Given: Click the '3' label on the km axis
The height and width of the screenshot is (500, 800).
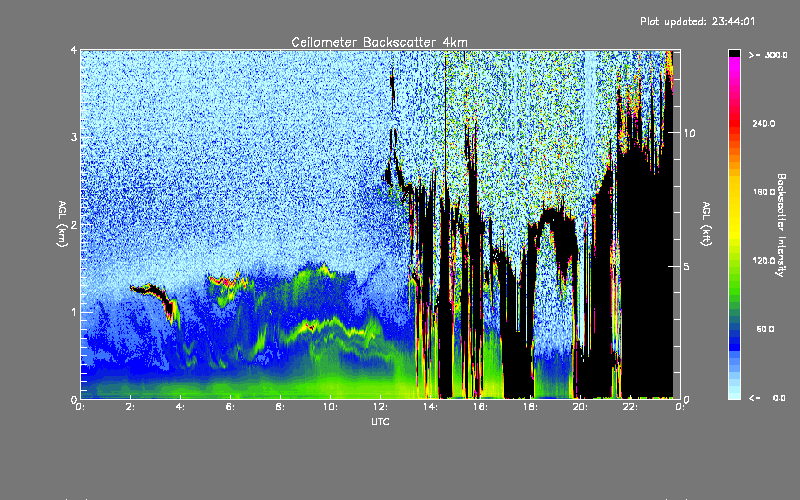Looking at the screenshot, I should [74, 137].
